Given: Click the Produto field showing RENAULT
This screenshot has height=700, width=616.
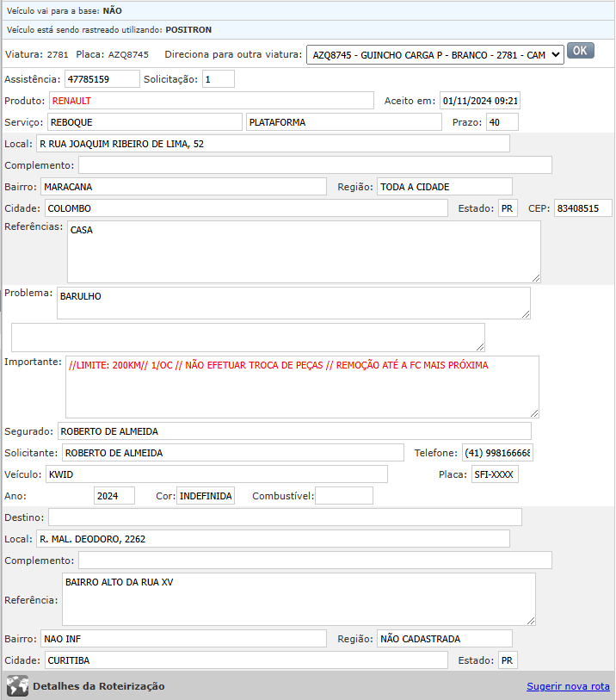Looking at the screenshot, I should (x=212, y=101).
